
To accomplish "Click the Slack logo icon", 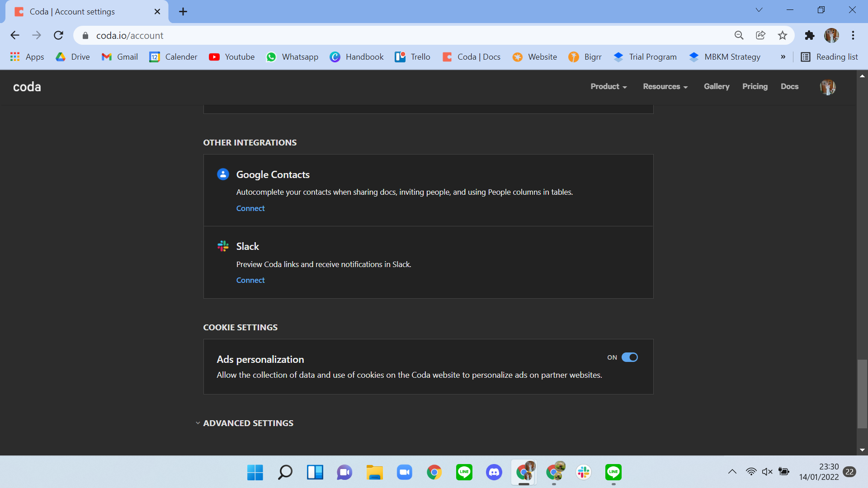I will [x=223, y=246].
